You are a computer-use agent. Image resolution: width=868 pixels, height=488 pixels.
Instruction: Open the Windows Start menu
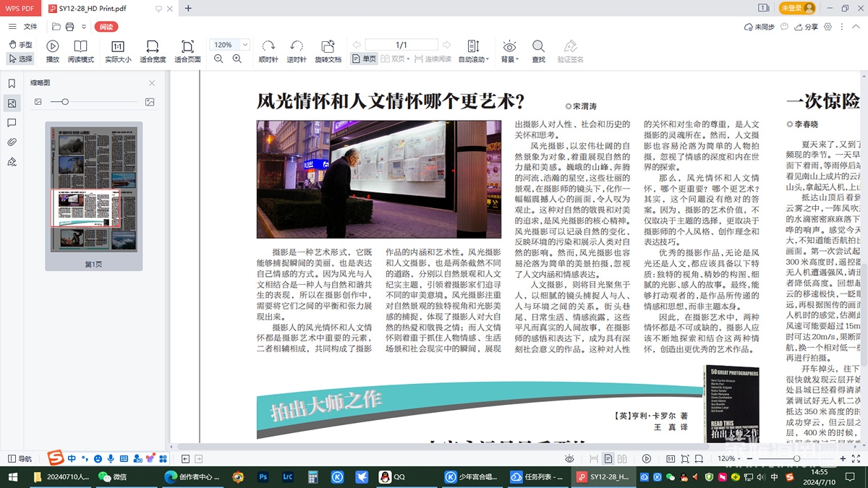click(x=12, y=477)
